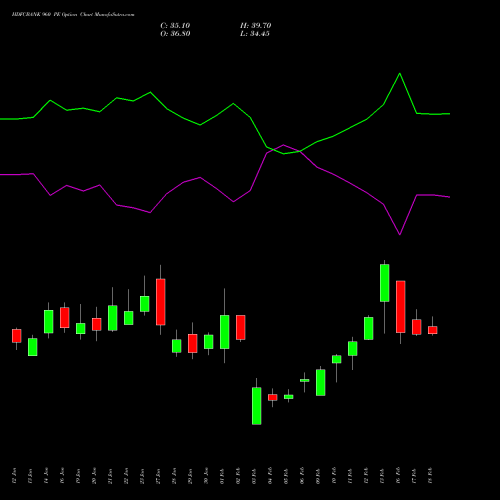Click the red candle above 20 Jan
The width and height of the screenshot is (500, 500).
click(x=97, y=324)
